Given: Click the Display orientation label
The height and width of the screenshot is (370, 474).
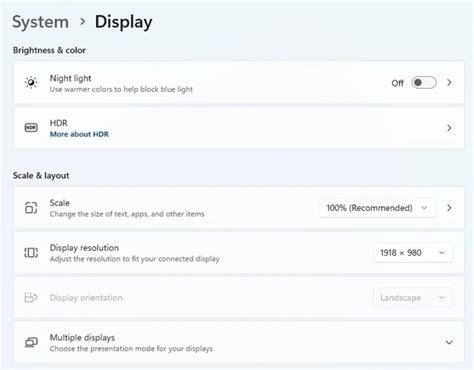Looking at the screenshot, I should click(x=86, y=298).
